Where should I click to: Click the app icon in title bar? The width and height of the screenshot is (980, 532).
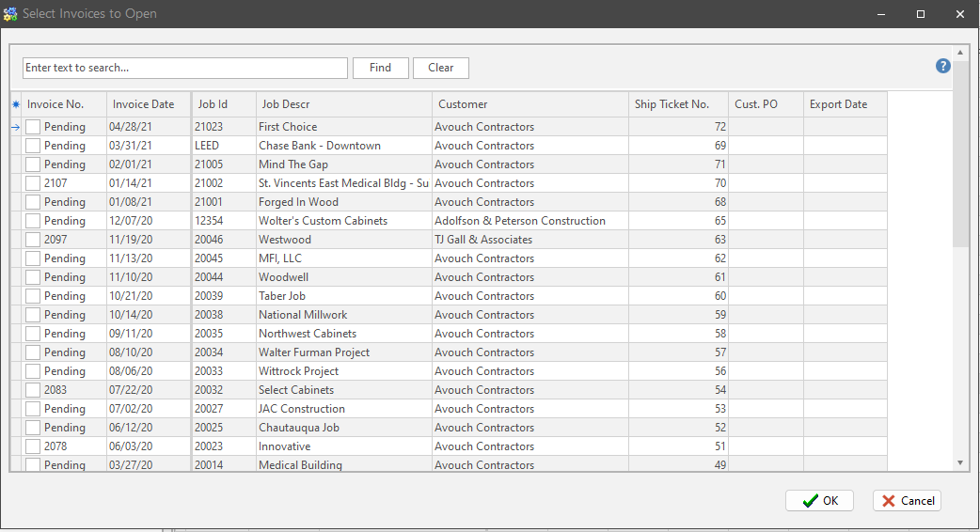point(10,14)
